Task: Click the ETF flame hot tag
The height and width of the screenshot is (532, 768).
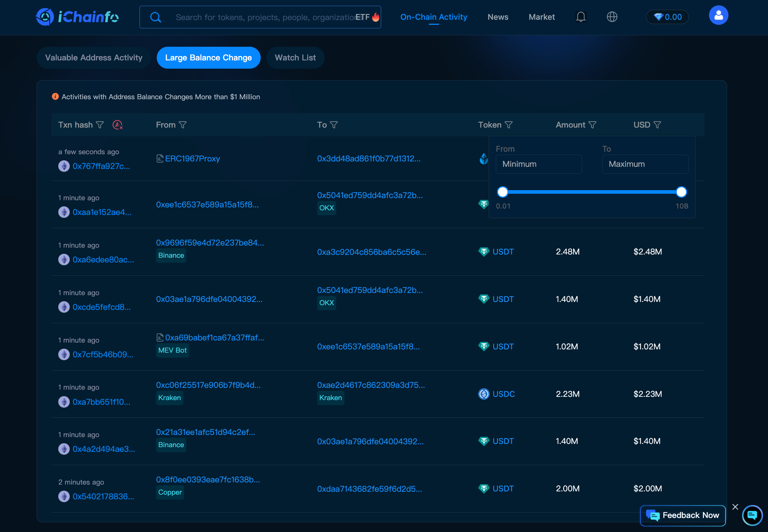Action: (x=367, y=17)
